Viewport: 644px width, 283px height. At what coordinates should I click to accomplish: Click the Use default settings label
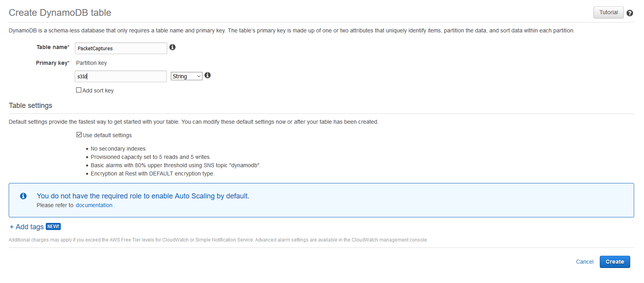click(x=107, y=135)
